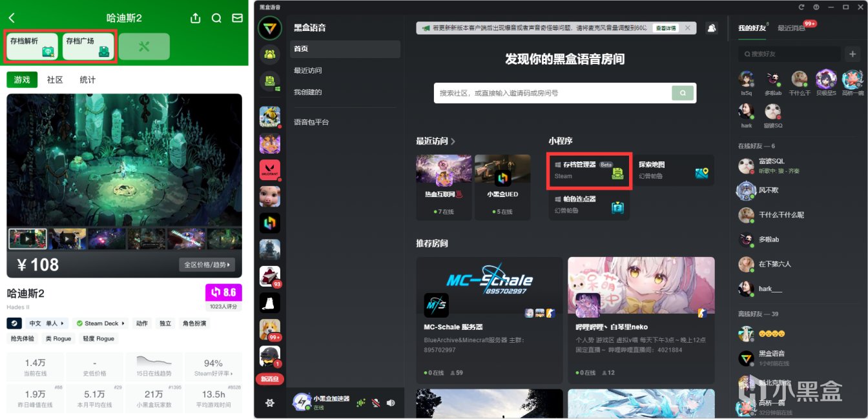868x419 pixels.
Task: Open the 8.6 rating score badge
Action: click(223, 292)
